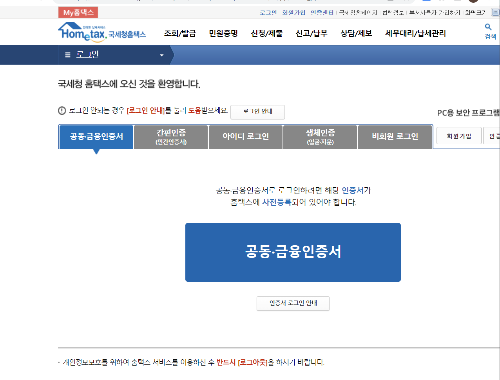Click the 국세청홈페이지 link in top bar
The height and width of the screenshot is (380, 500).
pyautogui.click(x=358, y=13)
